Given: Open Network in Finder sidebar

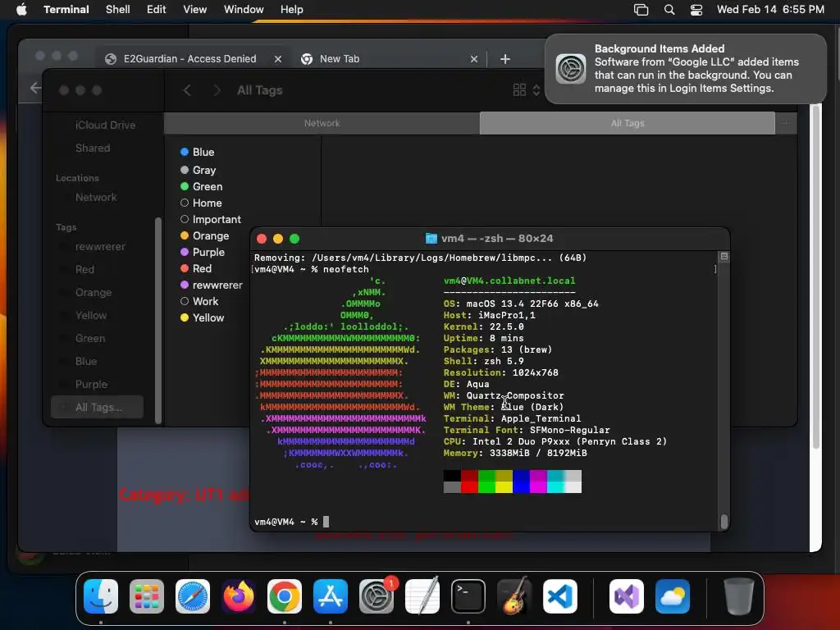Looking at the screenshot, I should coord(96,197).
